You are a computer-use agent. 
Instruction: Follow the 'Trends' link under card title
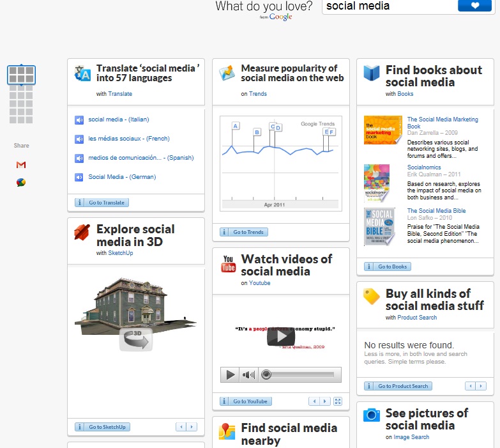[x=257, y=94]
